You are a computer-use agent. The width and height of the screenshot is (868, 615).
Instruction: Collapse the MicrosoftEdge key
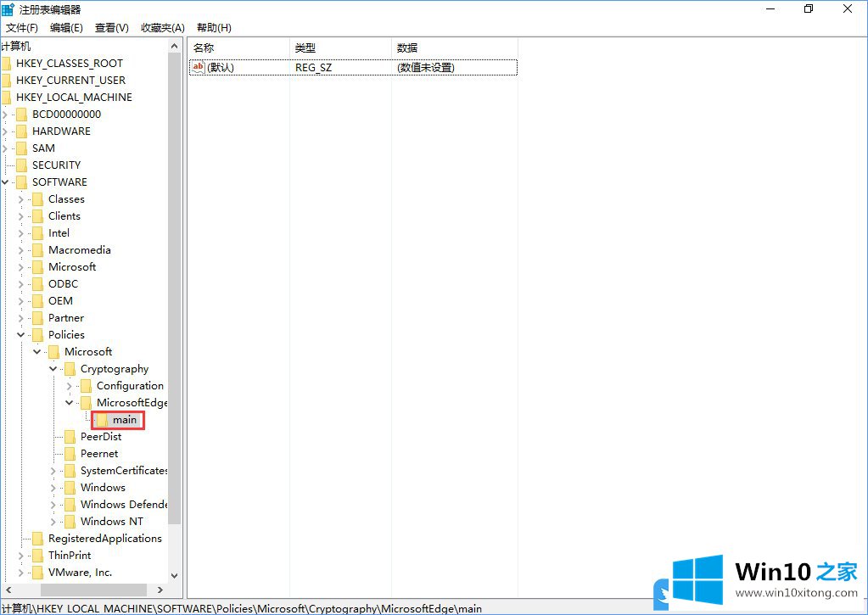point(70,403)
